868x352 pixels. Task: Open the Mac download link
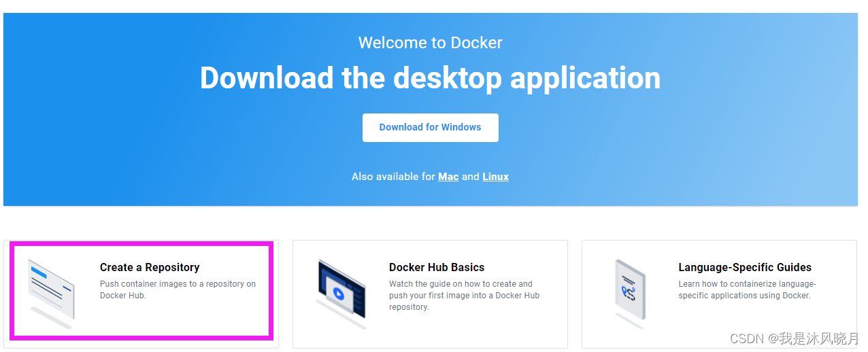click(x=448, y=177)
